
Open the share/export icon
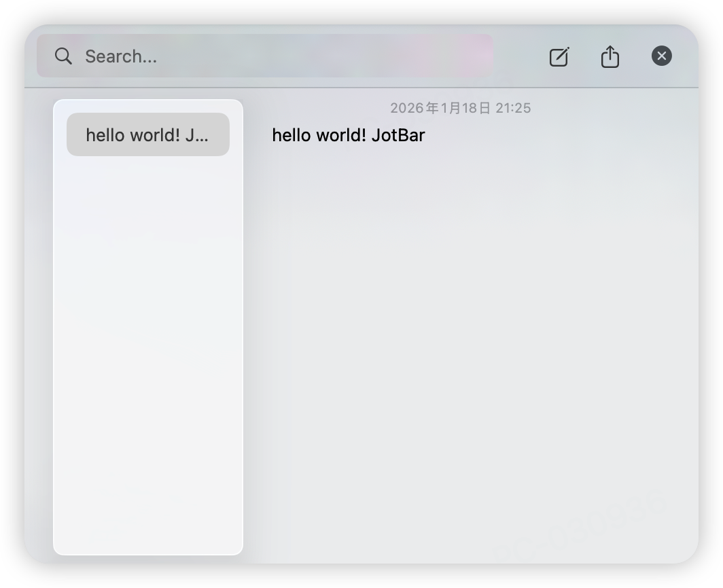point(610,56)
